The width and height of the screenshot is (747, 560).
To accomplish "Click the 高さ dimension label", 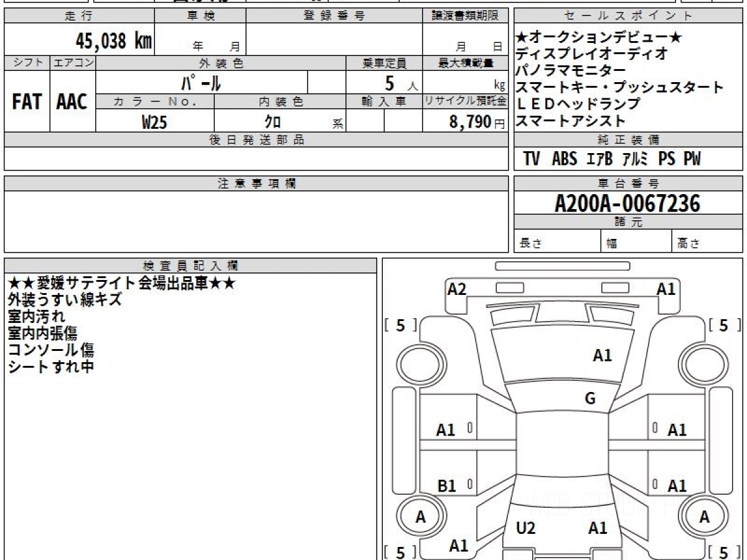I will click(688, 244).
